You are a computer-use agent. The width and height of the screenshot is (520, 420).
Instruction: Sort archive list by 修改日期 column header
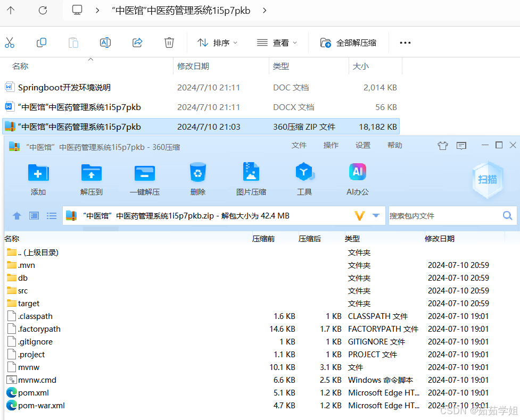click(440, 239)
